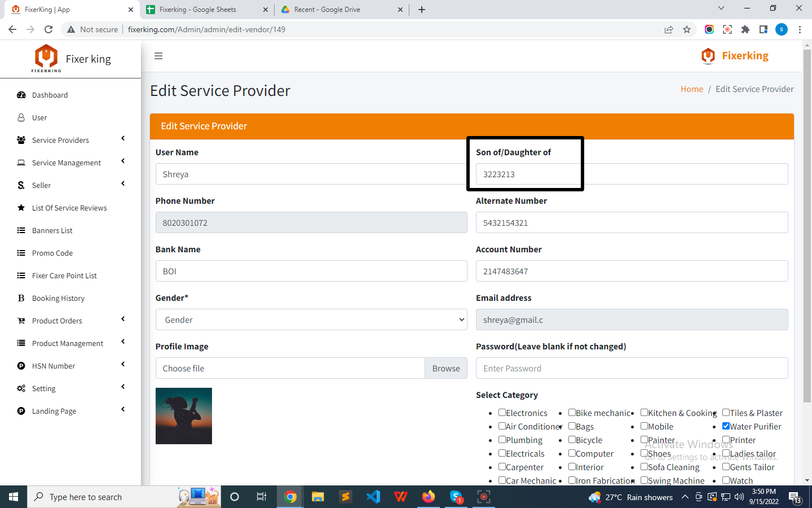812x508 pixels.
Task: Click the Landing Page P icon
Action: click(x=21, y=411)
